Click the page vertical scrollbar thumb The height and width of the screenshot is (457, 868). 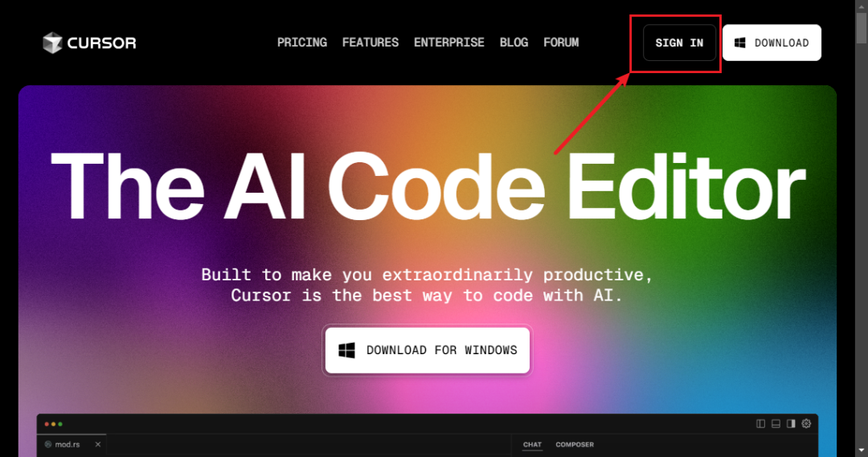click(862, 27)
